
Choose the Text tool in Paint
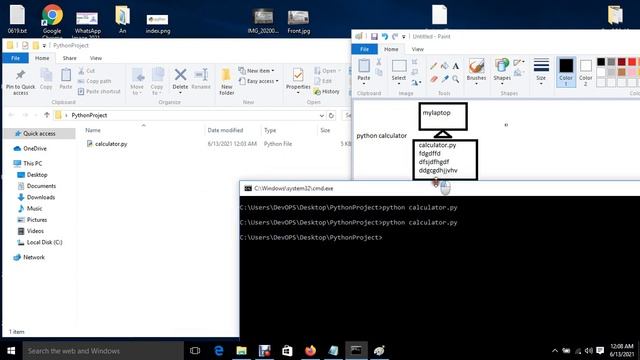(x=456, y=66)
